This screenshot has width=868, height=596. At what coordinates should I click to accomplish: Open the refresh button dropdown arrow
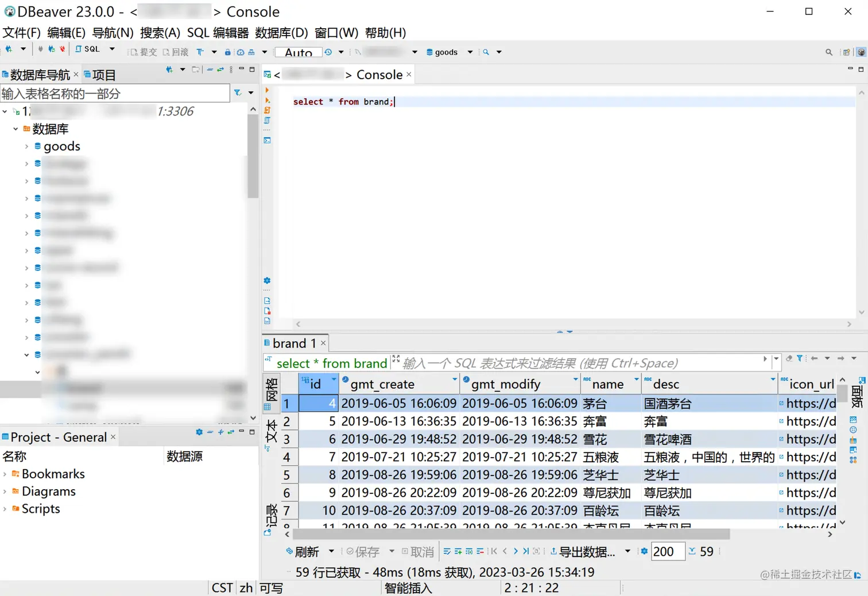pos(331,551)
